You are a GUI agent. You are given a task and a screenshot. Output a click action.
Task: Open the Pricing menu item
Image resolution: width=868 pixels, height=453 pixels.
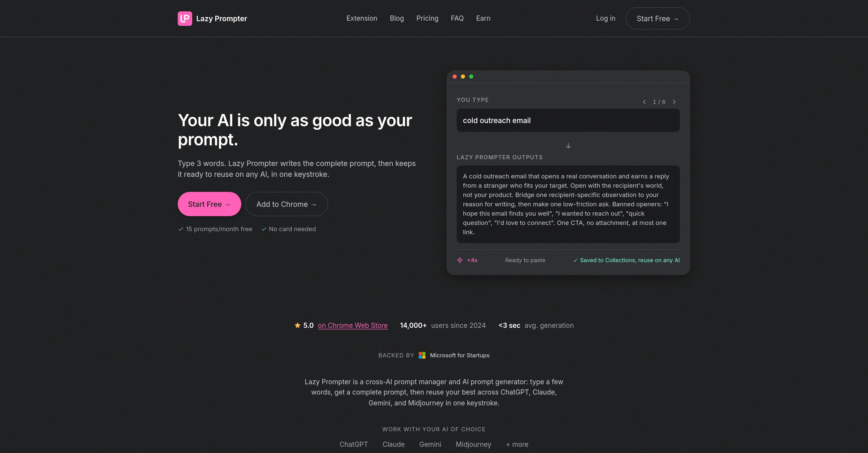427,18
